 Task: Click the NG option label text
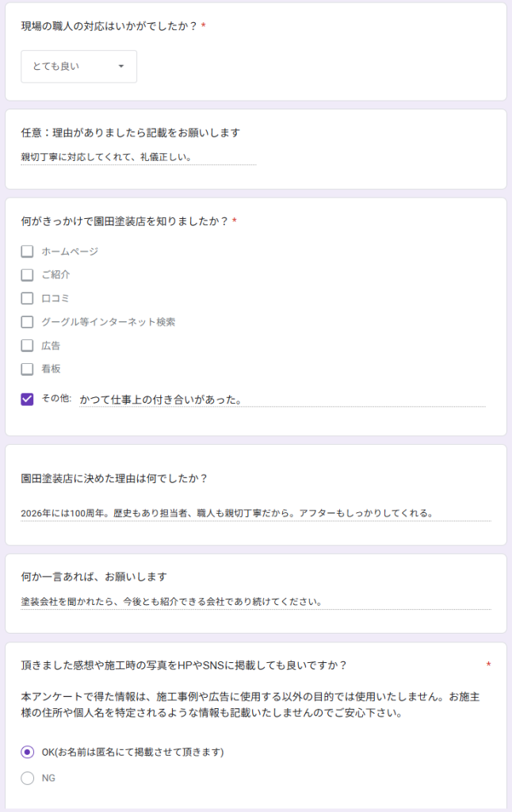tap(48, 778)
